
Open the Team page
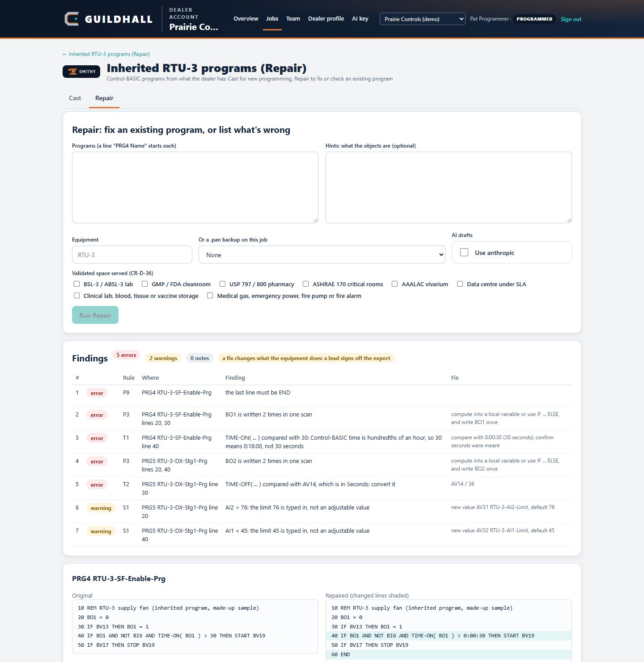(x=293, y=19)
